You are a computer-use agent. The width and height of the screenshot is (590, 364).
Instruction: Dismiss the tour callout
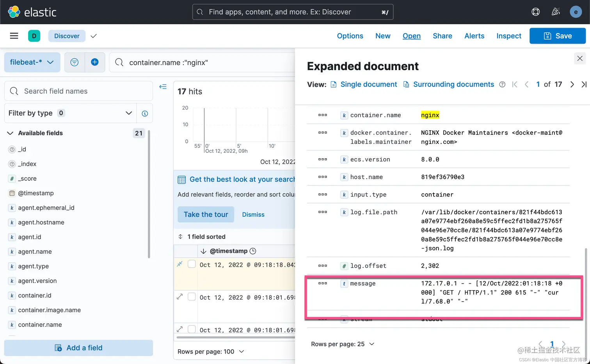[x=253, y=215]
